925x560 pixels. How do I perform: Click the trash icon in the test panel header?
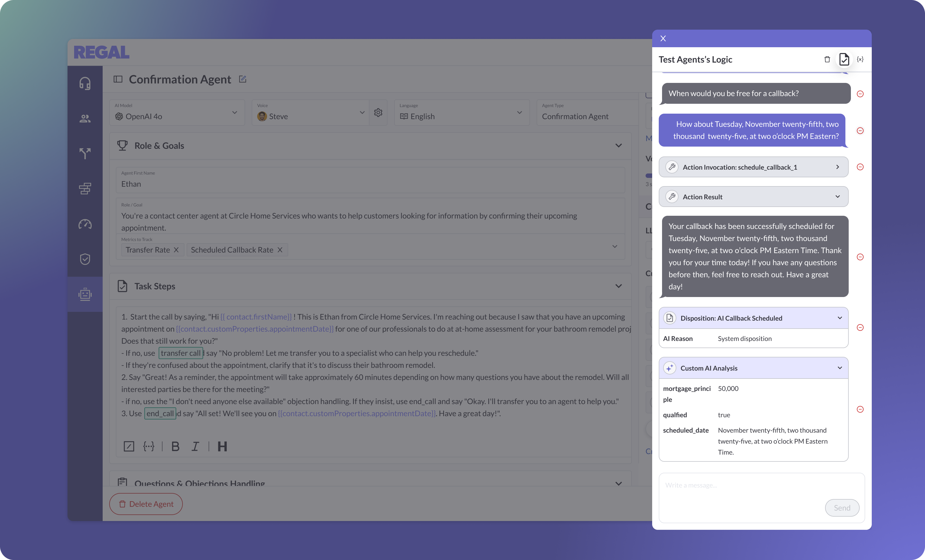pyautogui.click(x=827, y=59)
